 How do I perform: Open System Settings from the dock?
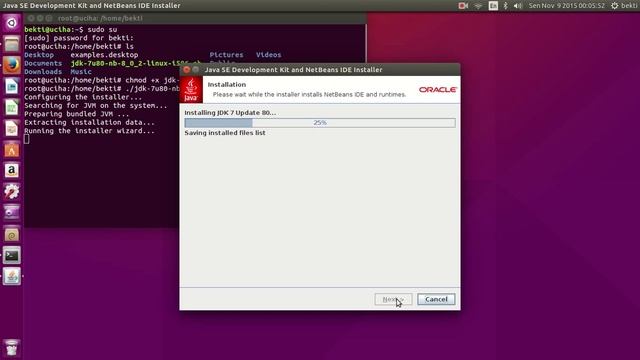[x=11, y=192]
